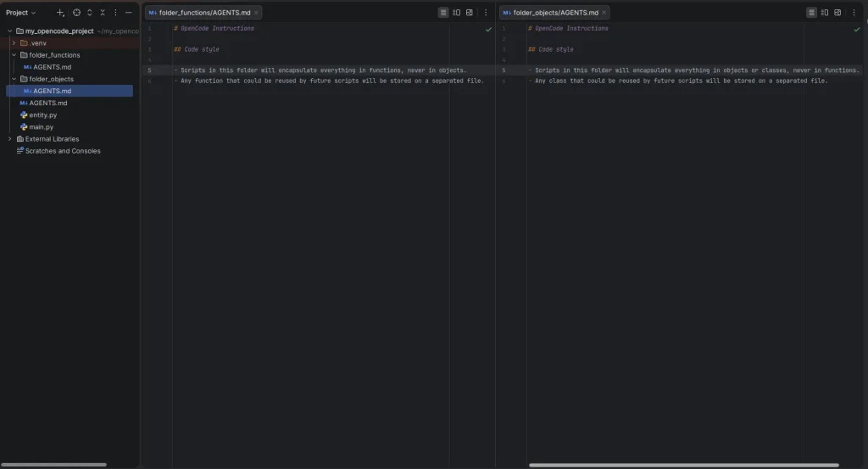Viewport: 868px width, 469px height.
Task: Expand the .venv folder chevron
Action: pyautogui.click(x=14, y=42)
